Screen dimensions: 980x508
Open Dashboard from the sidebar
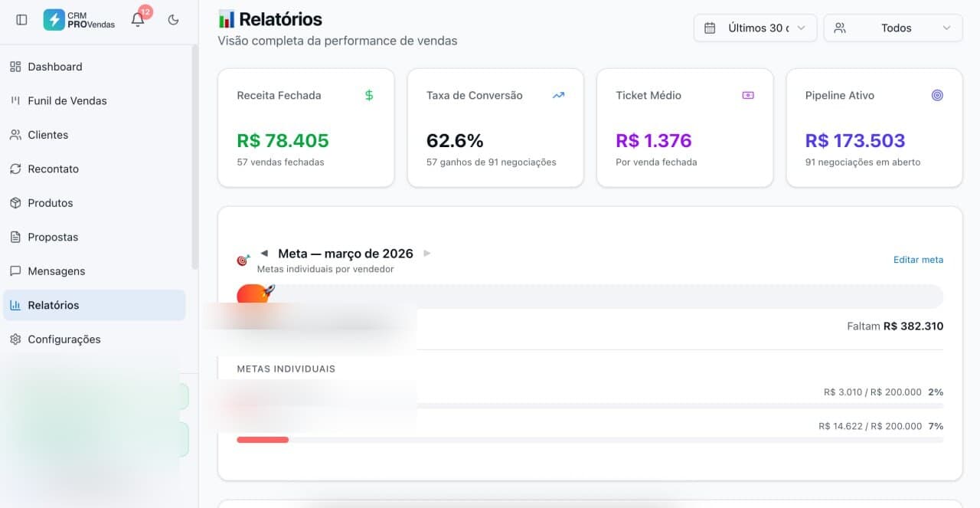pos(54,67)
